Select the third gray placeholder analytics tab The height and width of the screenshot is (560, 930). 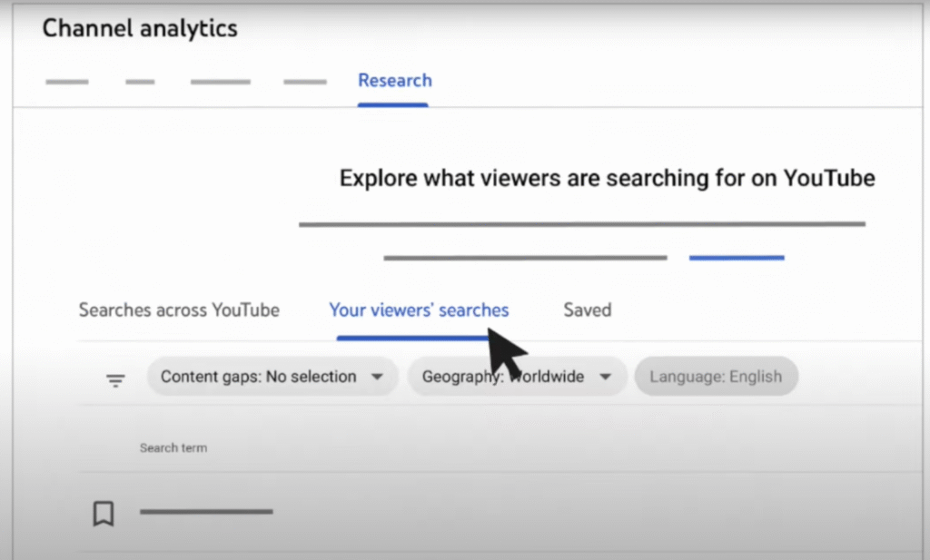[x=220, y=82]
